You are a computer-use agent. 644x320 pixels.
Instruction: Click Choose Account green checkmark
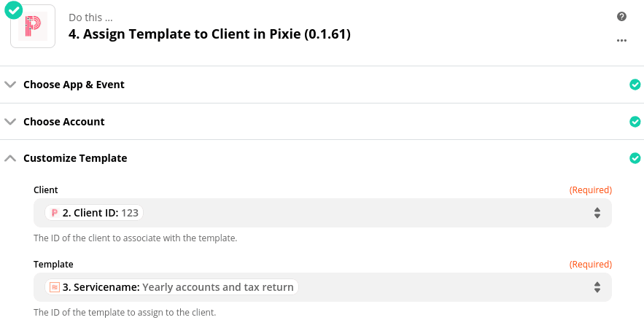[635, 122]
